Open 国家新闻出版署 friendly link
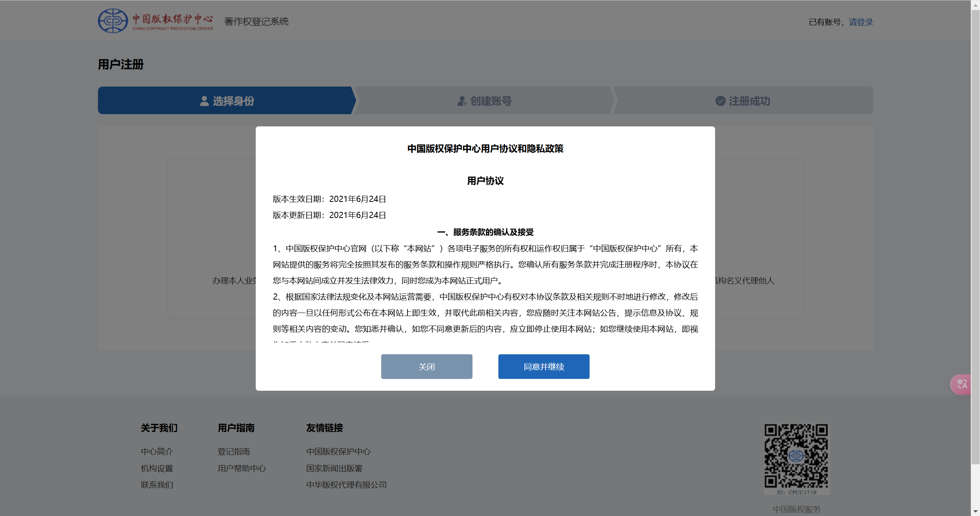 (334, 468)
